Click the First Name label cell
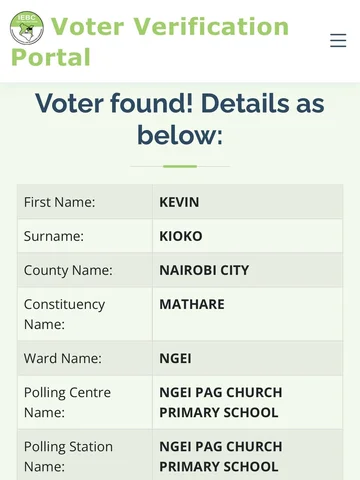360x480 pixels. [x=85, y=202]
